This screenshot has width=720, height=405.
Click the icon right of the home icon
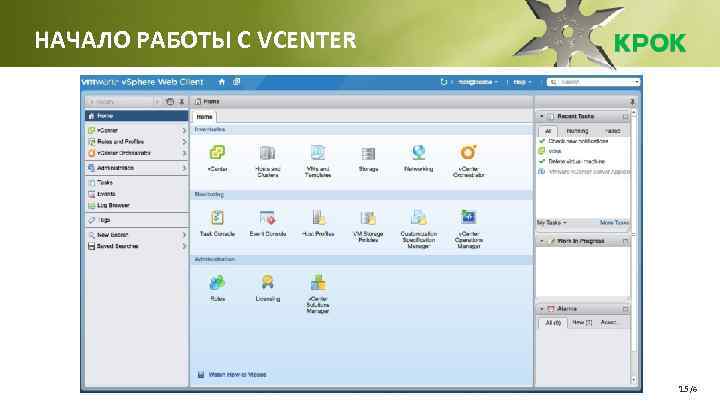click(x=236, y=82)
